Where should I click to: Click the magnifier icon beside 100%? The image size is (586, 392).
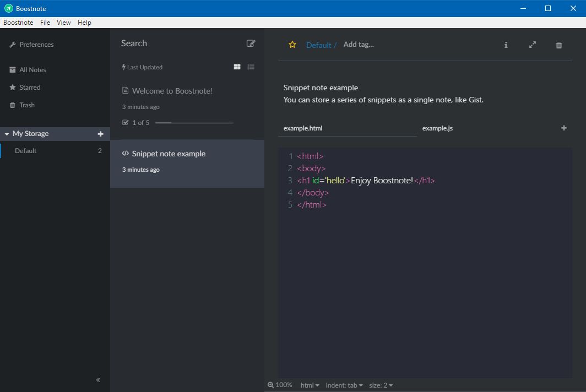tap(270, 385)
